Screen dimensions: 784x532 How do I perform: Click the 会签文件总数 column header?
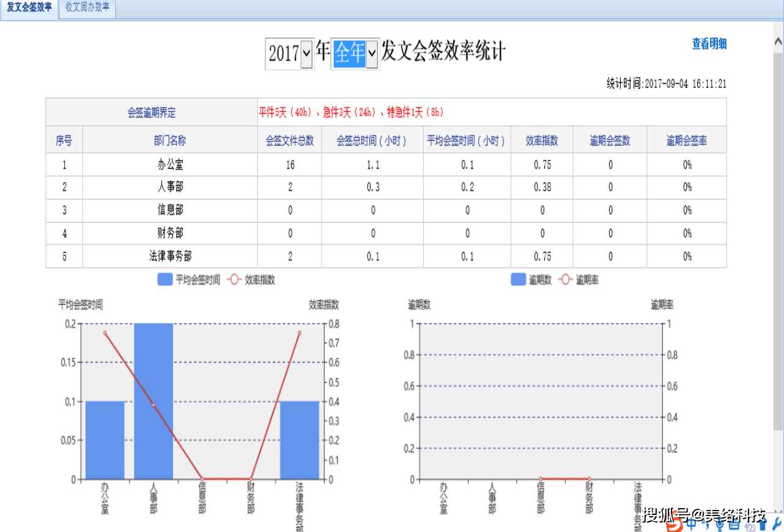coord(290,141)
